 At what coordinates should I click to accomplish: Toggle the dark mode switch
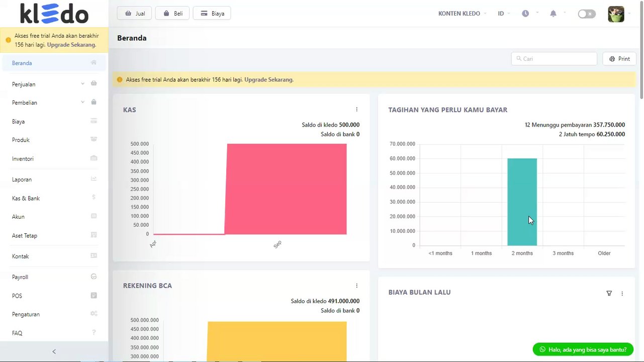[587, 14]
